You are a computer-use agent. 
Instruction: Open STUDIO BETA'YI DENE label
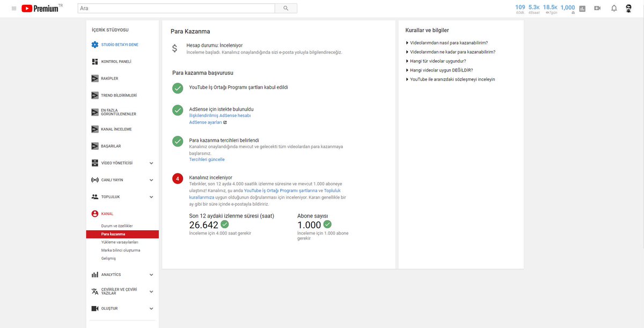click(x=120, y=45)
